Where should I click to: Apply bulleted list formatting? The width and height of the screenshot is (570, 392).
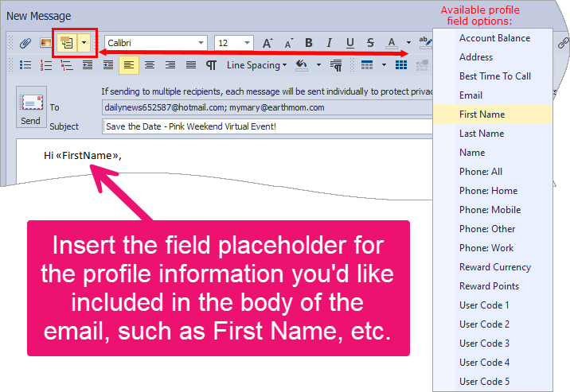click(25, 65)
